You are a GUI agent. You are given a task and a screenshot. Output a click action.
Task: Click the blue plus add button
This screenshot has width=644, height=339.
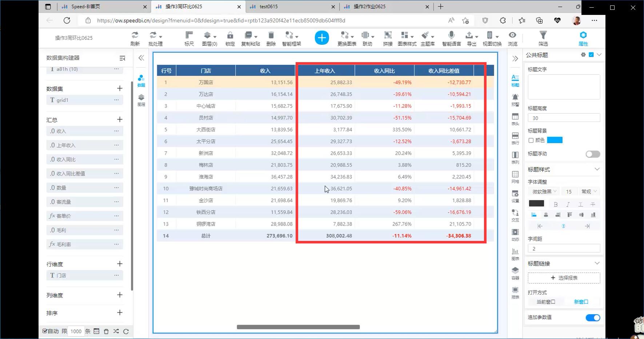(321, 38)
